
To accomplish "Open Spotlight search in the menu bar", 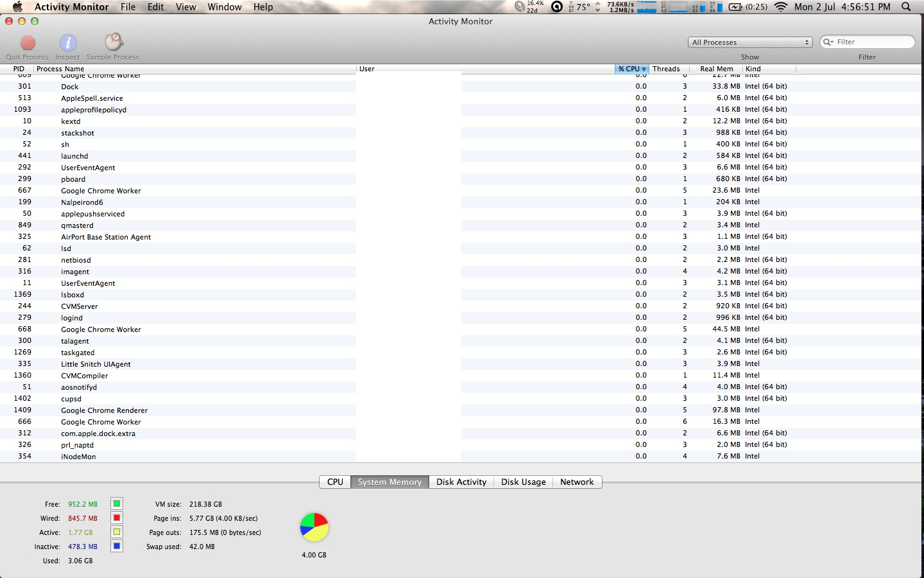I will [906, 6].
